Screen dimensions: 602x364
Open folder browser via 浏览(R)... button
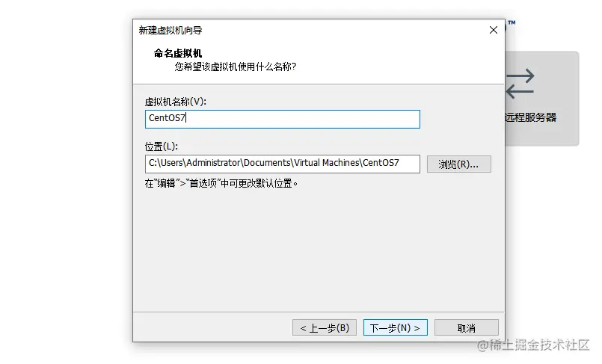pos(458,164)
